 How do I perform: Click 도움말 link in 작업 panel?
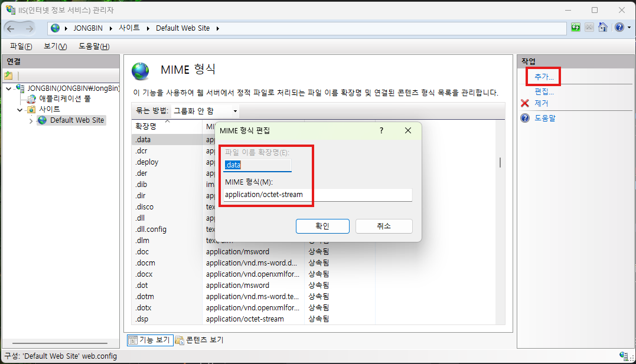[x=544, y=118]
